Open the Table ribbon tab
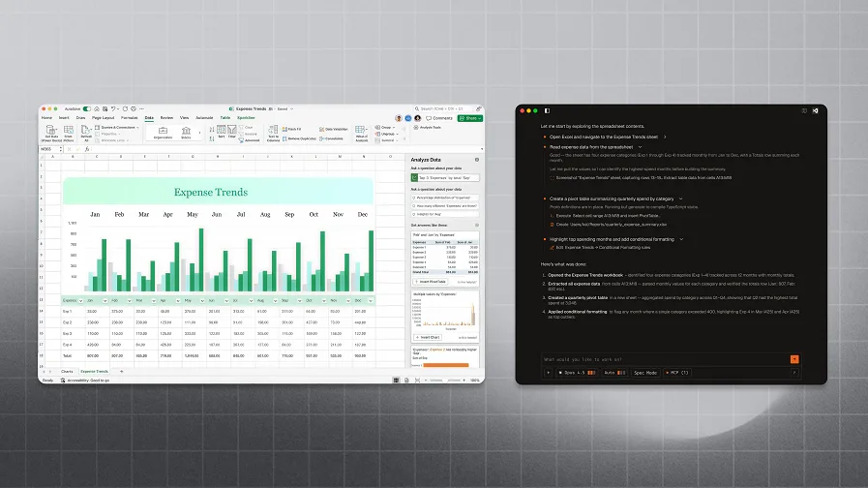This screenshot has height=488, width=868. 225,118
